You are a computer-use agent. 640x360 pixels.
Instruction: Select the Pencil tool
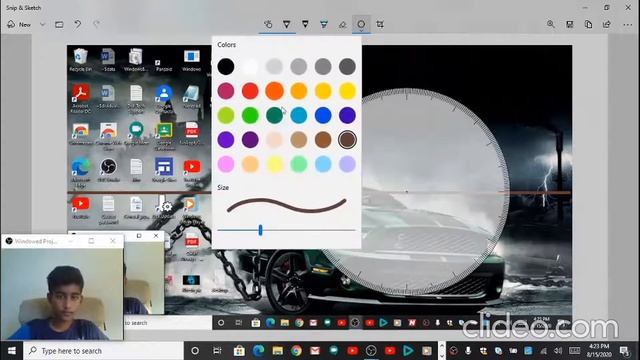click(305, 24)
